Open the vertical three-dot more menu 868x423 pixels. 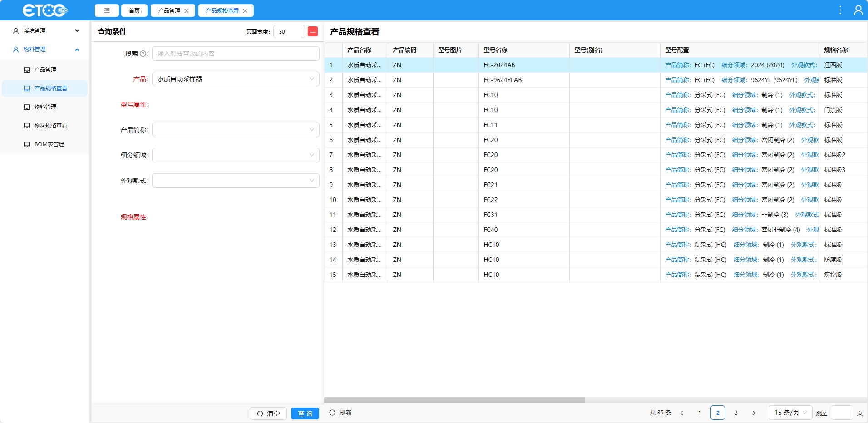pyautogui.click(x=840, y=10)
